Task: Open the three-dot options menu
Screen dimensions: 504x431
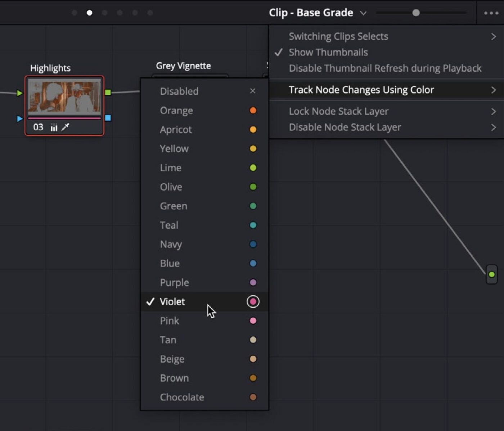Action: [x=491, y=13]
